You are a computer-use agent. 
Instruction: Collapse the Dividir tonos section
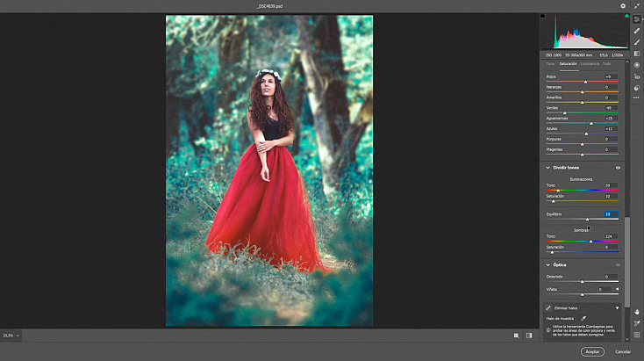(547, 168)
